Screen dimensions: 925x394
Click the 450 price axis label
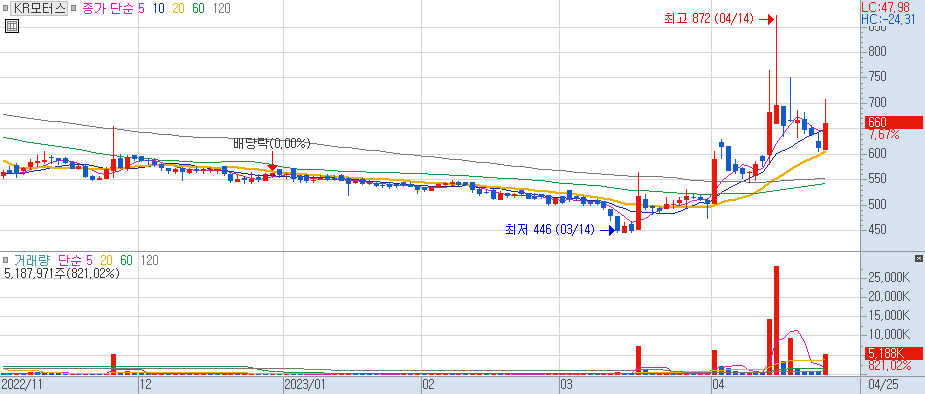pos(877,229)
